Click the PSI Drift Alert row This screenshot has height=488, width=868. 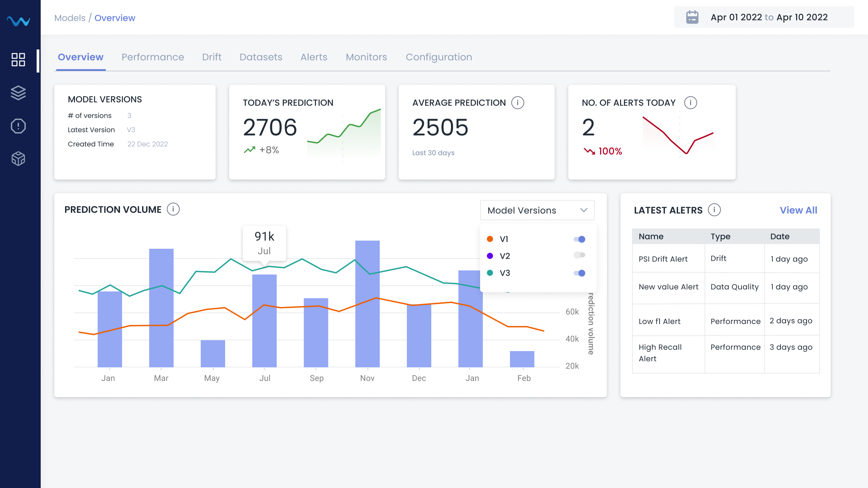point(663,259)
